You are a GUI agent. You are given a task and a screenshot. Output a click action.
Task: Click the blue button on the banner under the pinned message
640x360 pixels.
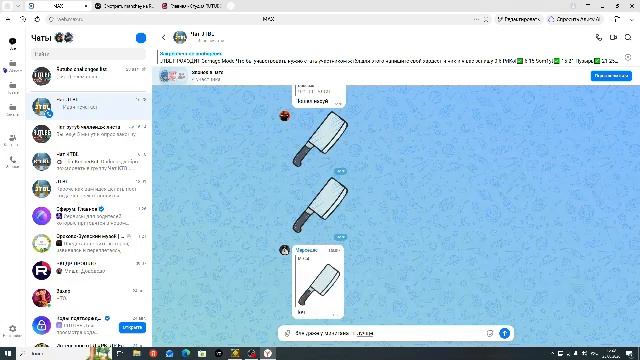point(611,76)
